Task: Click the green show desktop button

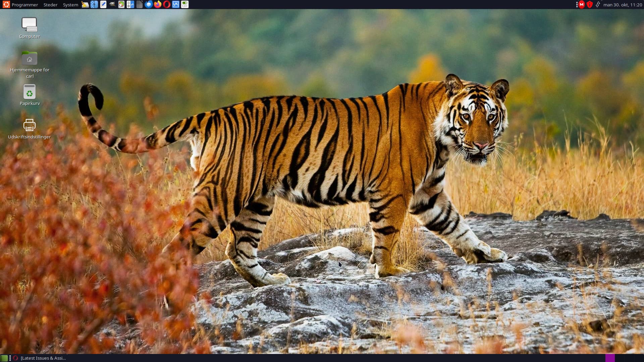Action: click(4, 358)
